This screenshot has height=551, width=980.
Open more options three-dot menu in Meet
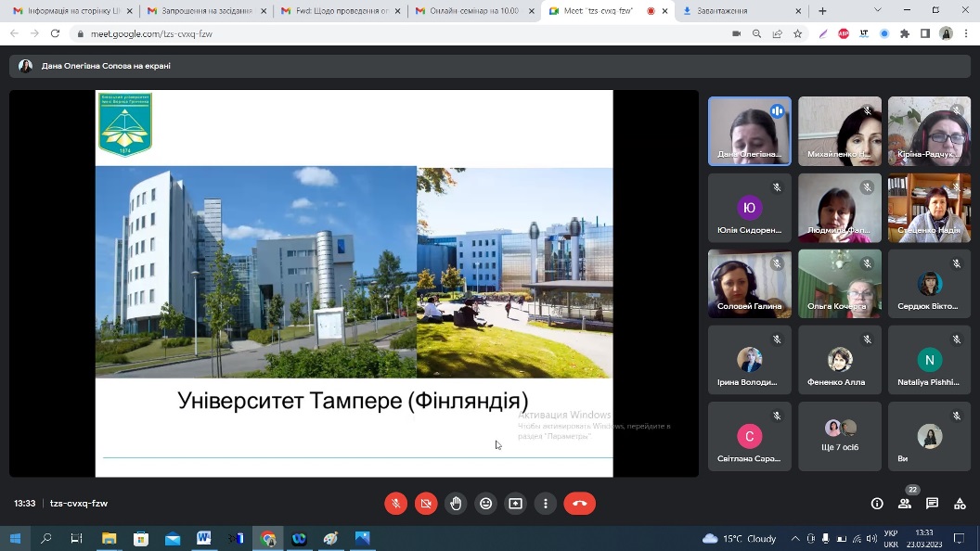pyautogui.click(x=546, y=504)
